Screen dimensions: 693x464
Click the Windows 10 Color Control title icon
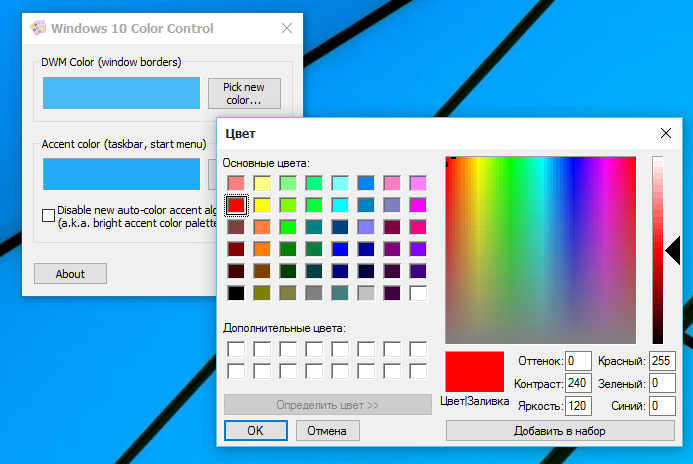[x=38, y=28]
